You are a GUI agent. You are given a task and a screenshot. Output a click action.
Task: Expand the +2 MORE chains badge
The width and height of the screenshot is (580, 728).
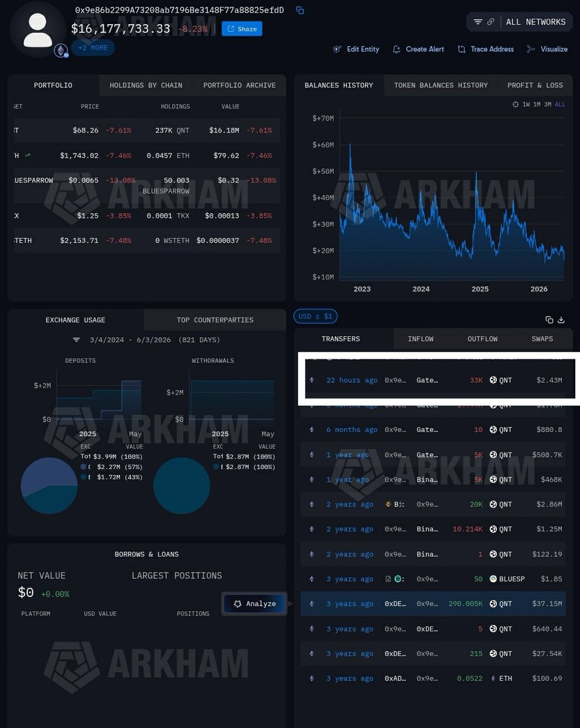tap(93, 47)
